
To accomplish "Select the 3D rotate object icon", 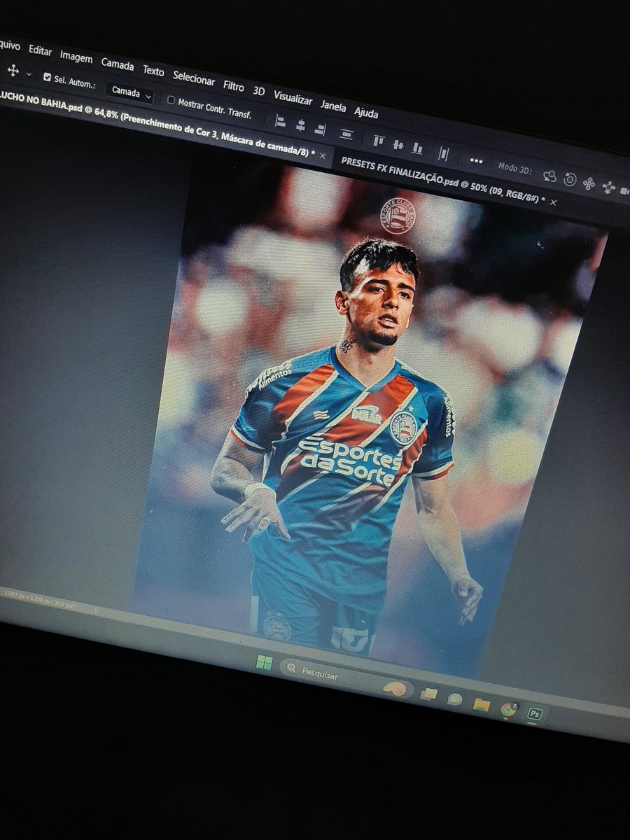I will 549,176.
